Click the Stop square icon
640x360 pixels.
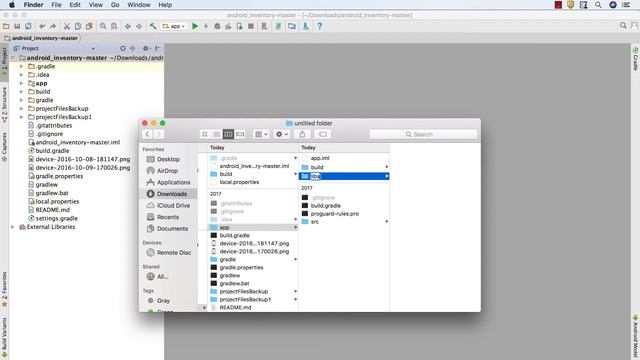point(251,26)
